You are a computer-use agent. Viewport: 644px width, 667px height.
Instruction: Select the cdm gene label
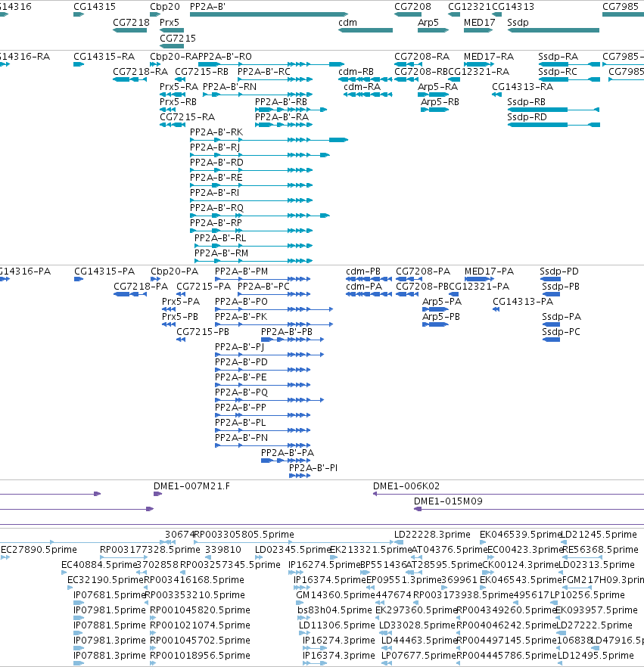[x=347, y=23]
